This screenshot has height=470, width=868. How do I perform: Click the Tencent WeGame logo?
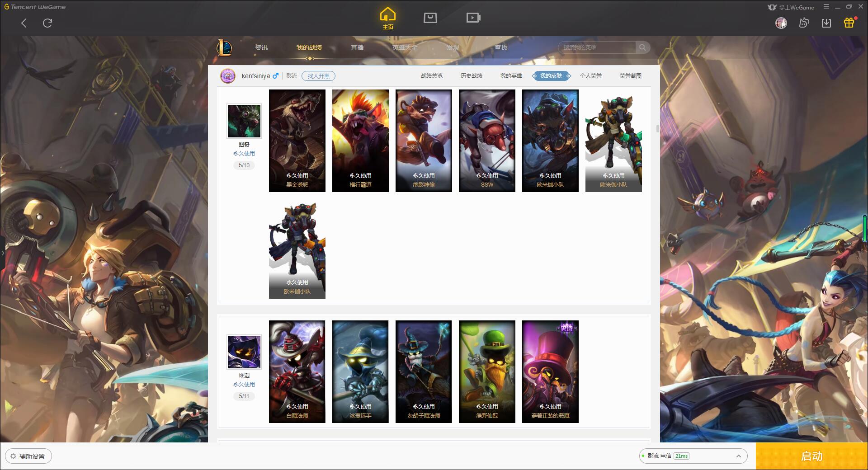coord(35,7)
